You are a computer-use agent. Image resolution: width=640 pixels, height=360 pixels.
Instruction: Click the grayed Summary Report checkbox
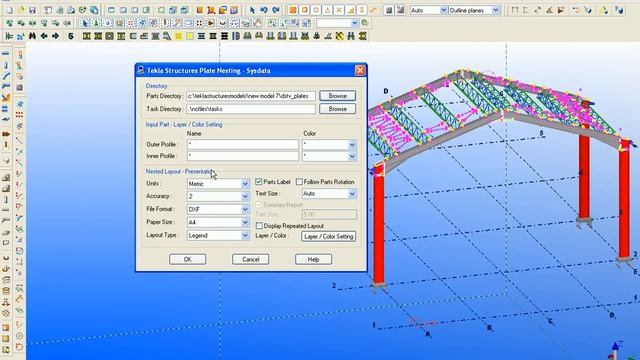pos(259,205)
